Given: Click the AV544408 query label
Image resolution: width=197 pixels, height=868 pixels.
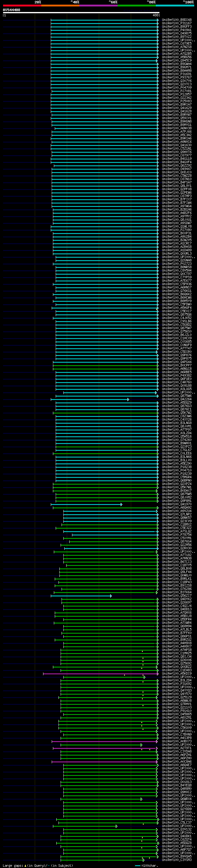Looking at the screenshot, I should pos(11,10).
